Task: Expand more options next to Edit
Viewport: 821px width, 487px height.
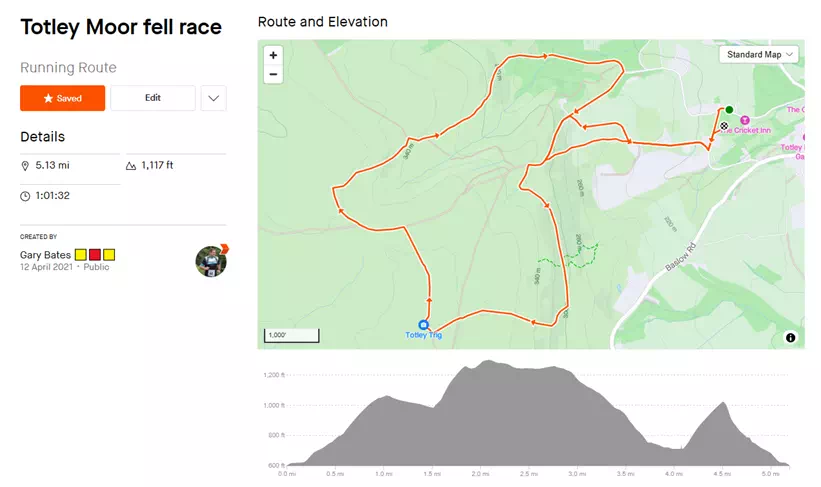Action: (214, 98)
